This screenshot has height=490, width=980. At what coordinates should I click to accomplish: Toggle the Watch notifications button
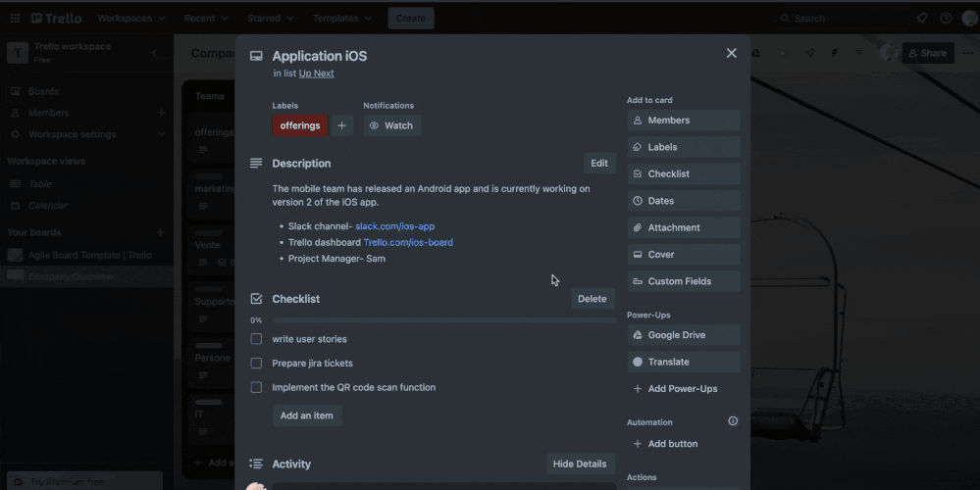coord(391,125)
